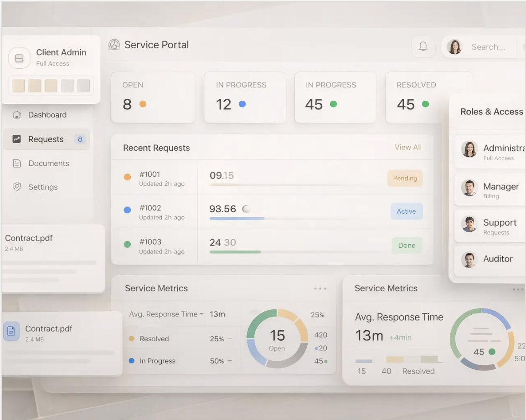Click the Settings gear icon in sidebar

(17, 187)
